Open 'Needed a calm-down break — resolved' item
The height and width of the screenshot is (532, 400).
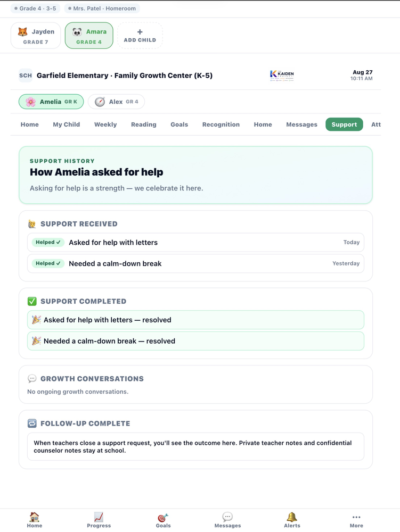point(195,341)
